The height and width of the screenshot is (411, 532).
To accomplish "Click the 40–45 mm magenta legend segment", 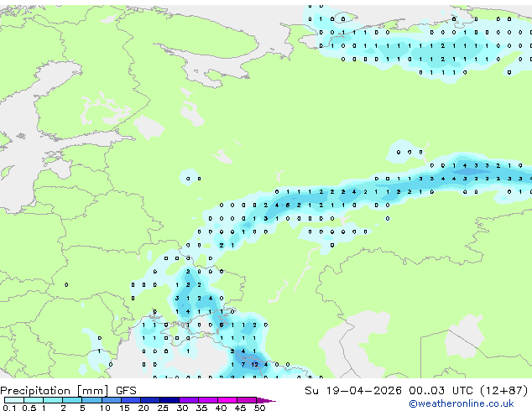I will [x=227, y=400].
